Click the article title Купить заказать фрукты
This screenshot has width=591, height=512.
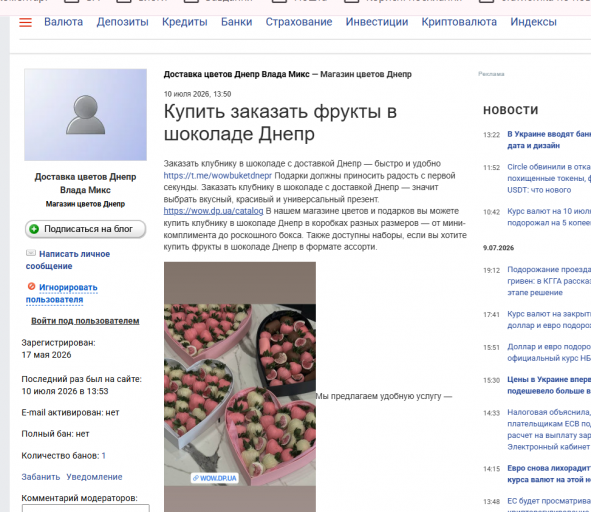tap(280, 123)
